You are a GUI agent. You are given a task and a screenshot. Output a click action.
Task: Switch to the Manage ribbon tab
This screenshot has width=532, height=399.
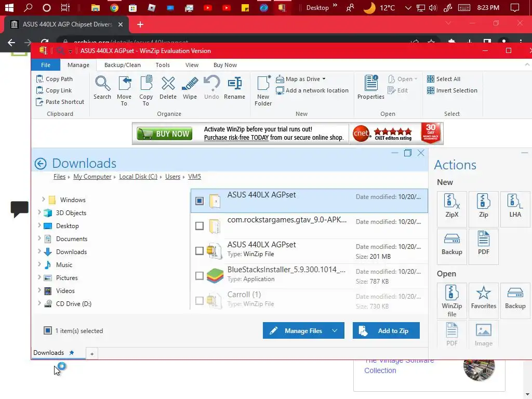pos(78,65)
